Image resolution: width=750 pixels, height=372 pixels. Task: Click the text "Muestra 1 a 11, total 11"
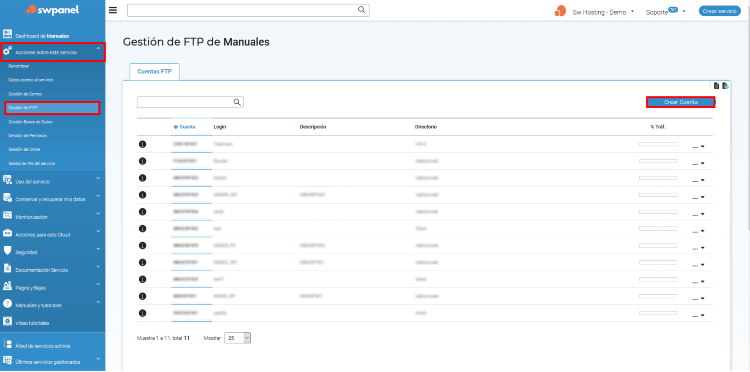click(163, 338)
